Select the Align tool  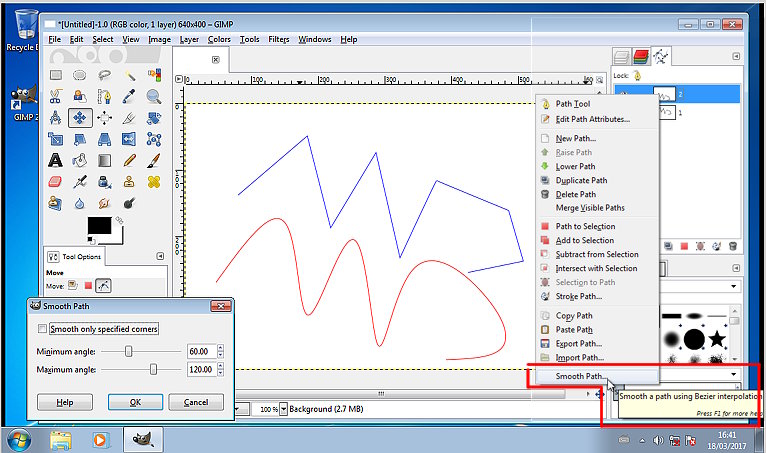pyautogui.click(x=104, y=118)
